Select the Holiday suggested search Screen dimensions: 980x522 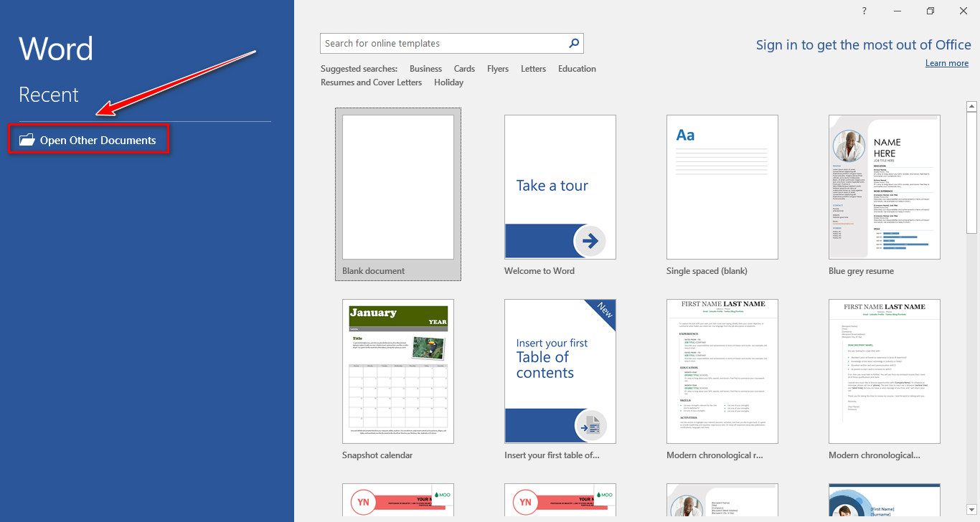[x=448, y=82]
